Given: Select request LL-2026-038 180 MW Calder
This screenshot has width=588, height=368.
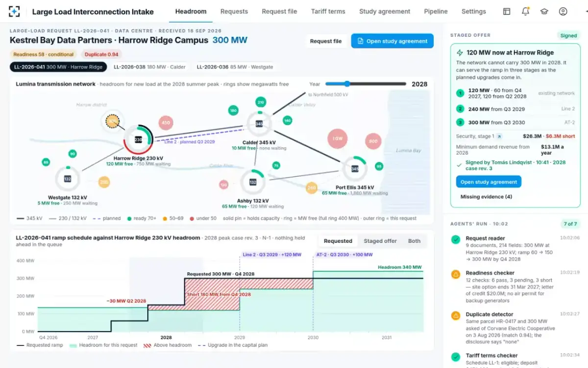Looking at the screenshot, I should click(x=149, y=67).
